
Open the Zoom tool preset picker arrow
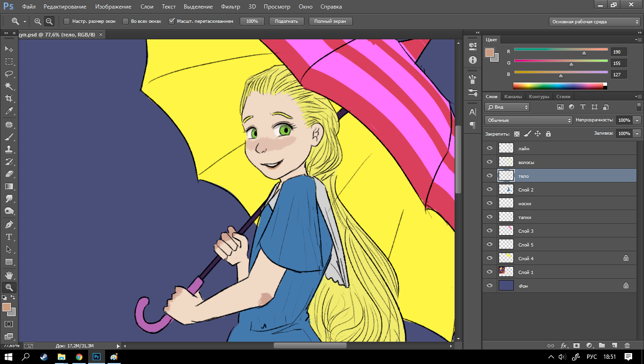tap(25, 22)
